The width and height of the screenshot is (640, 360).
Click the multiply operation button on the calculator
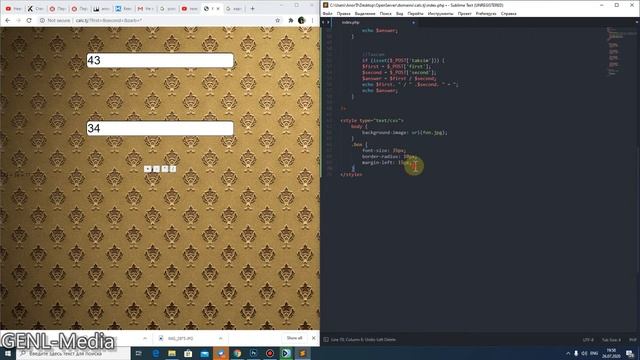pyautogui.click(x=164, y=169)
